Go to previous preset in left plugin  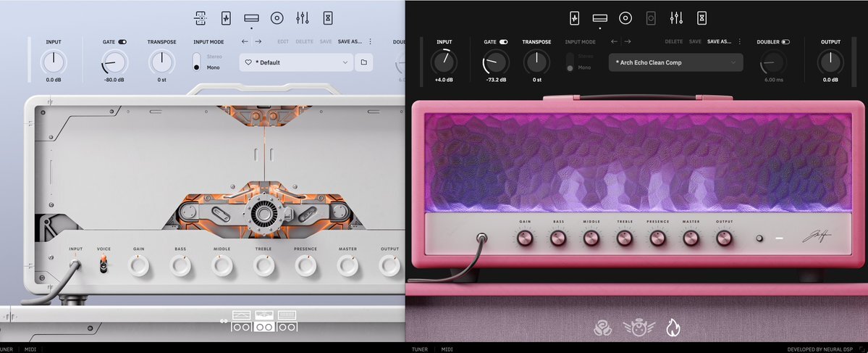[245, 41]
